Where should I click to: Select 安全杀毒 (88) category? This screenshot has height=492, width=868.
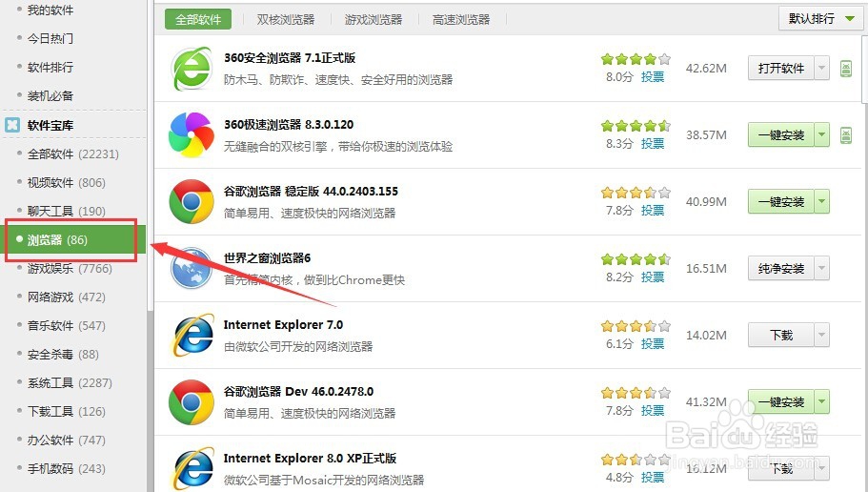click(x=63, y=355)
